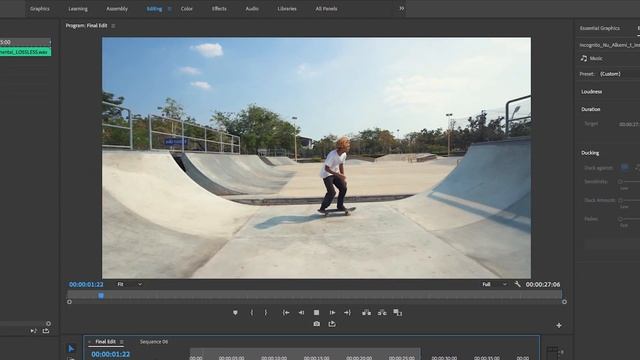Click Program Monitor timecode 00:00:01:22
This screenshot has width=640, height=360.
[86, 284]
